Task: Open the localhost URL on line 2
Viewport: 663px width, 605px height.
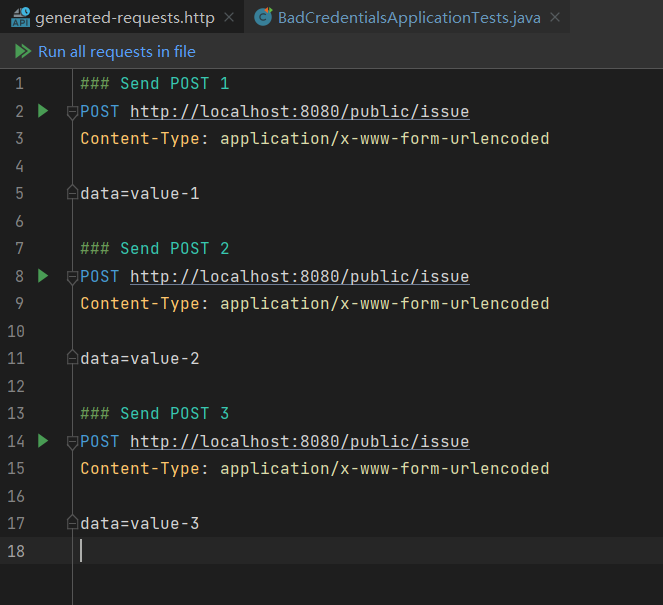Action: [x=300, y=112]
